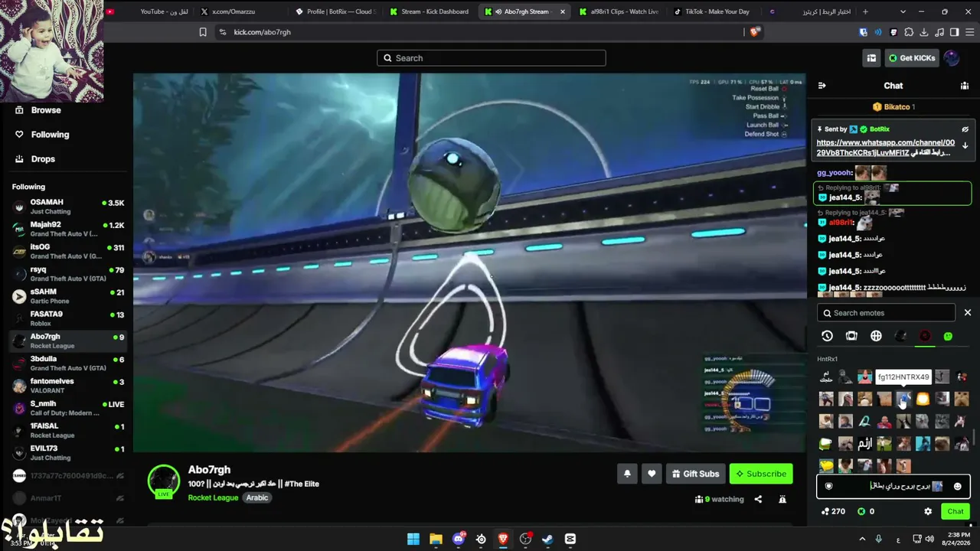
Task: Open the profile avatar in top right
Action: 952,58
